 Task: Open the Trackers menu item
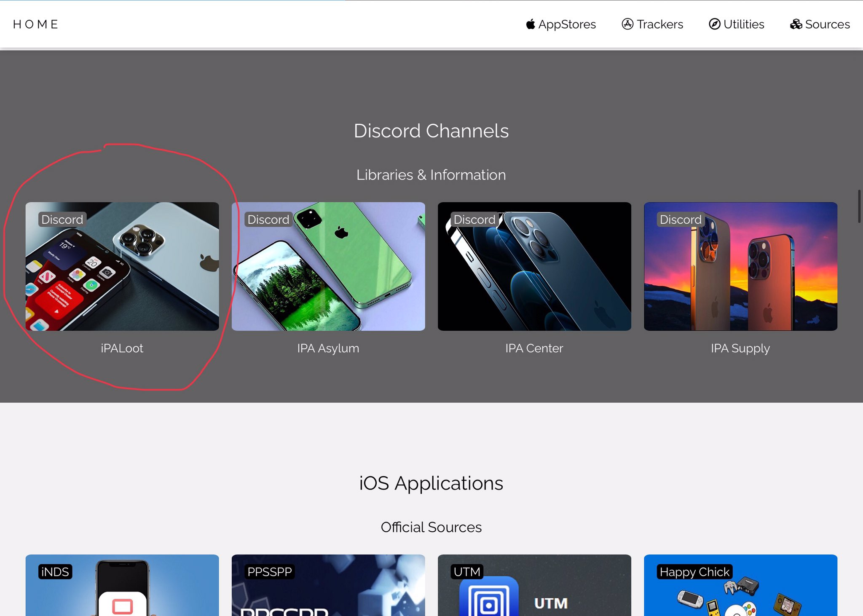[x=659, y=24]
